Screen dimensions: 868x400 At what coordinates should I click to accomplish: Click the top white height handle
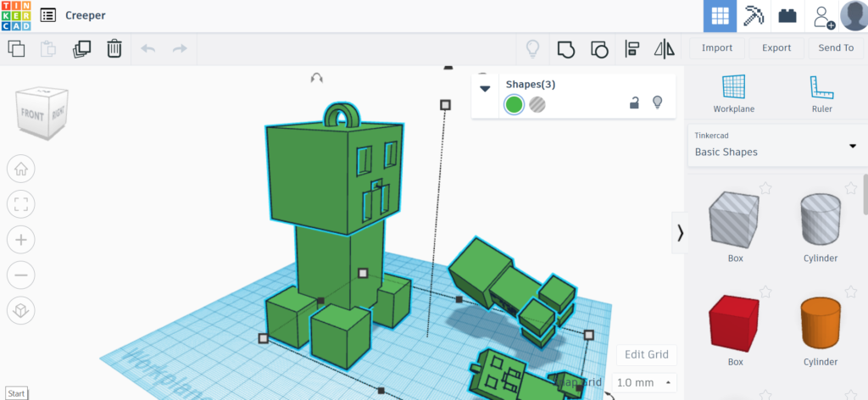pos(445,104)
